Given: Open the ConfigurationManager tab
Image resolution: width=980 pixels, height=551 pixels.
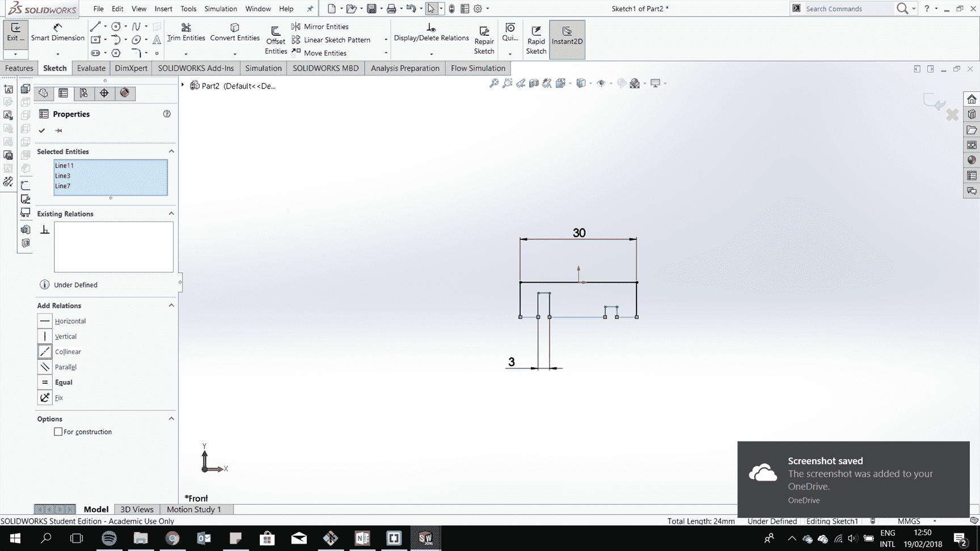Looking at the screenshot, I should (83, 93).
